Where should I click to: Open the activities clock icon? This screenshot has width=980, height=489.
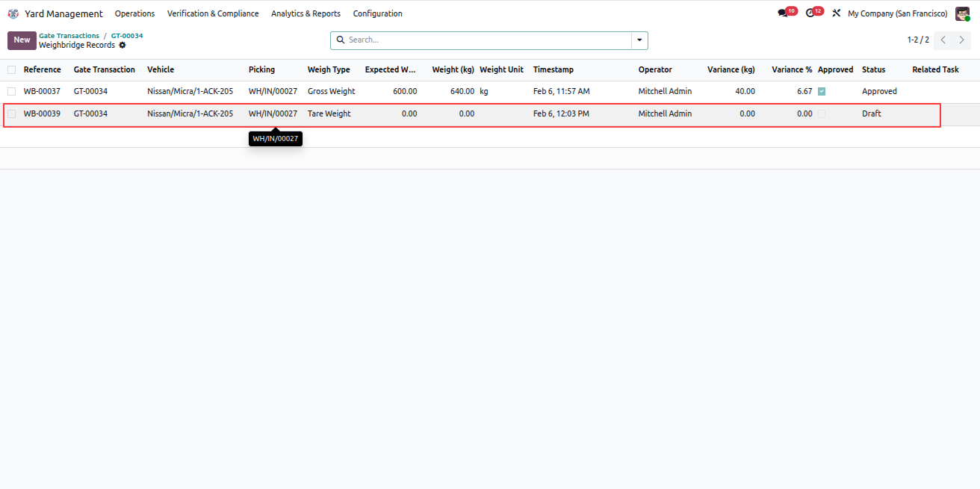[810, 13]
